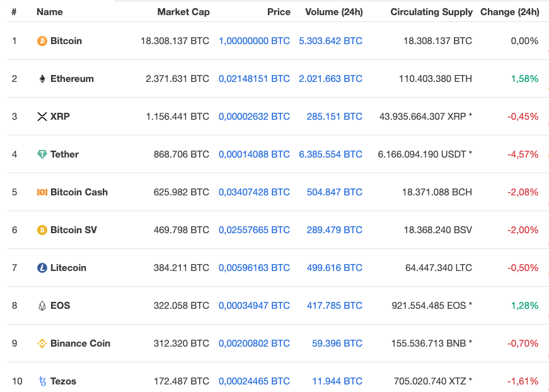Click the Bitcoin Cash logo icon
The height and width of the screenshot is (392, 549).
[x=42, y=192]
